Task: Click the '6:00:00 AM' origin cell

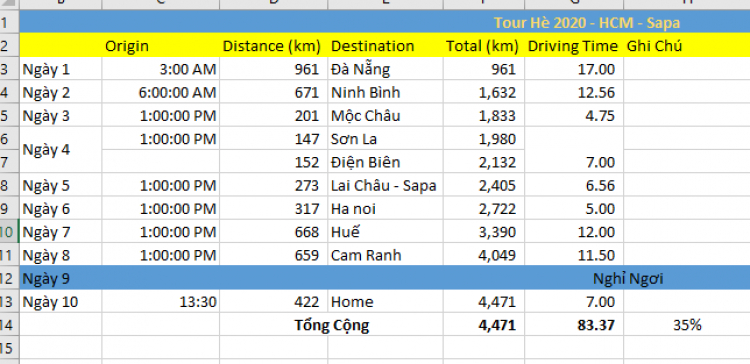Action: 160,92
